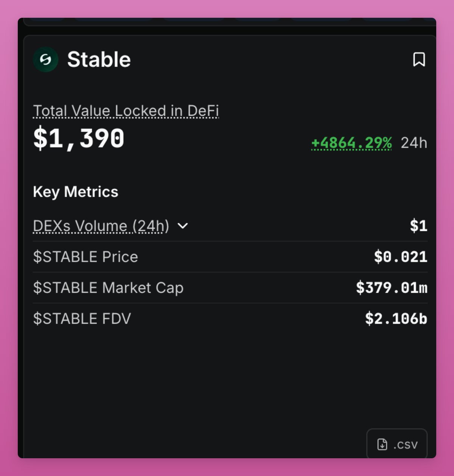Click the $379.01m market cap value

[x=391, y=288]
